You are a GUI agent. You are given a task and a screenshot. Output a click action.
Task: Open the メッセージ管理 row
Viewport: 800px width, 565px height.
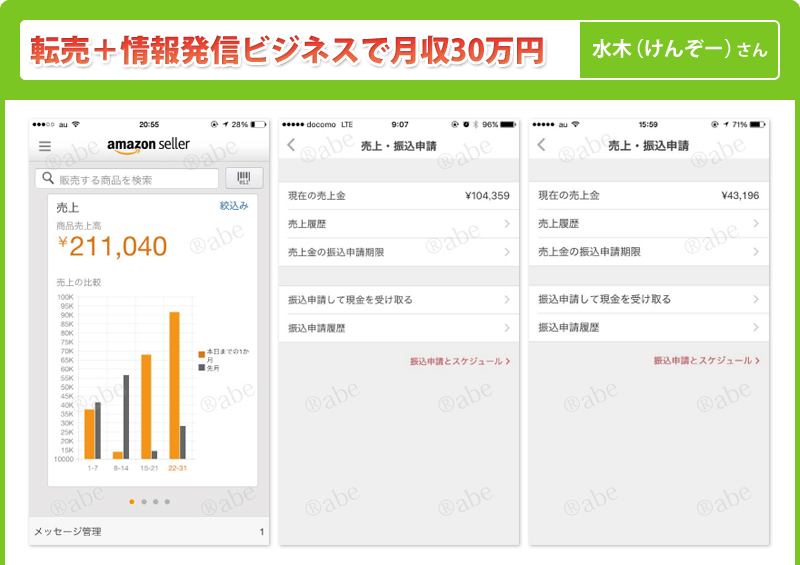tap(148, 532)
